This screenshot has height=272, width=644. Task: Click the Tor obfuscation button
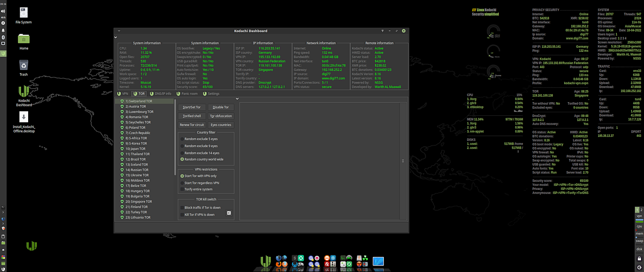point(221,116)
